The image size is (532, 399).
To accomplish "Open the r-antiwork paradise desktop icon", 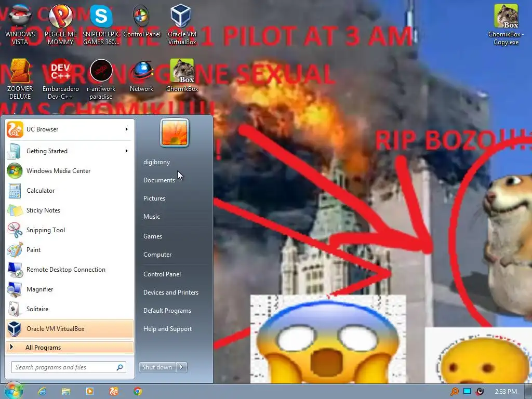I will 101,79.
